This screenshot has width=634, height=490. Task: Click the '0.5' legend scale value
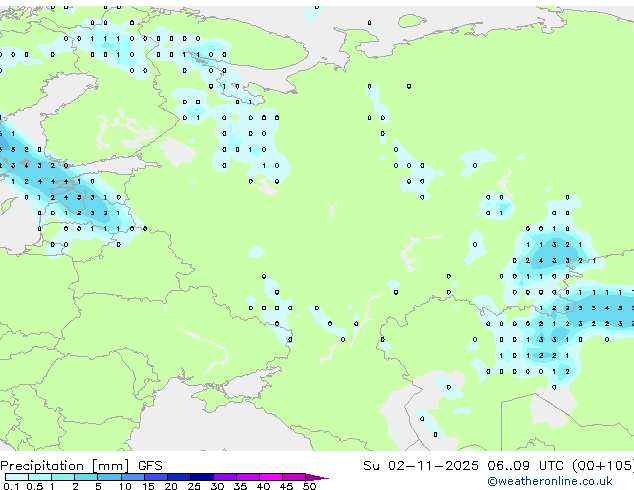click(34, 486)
